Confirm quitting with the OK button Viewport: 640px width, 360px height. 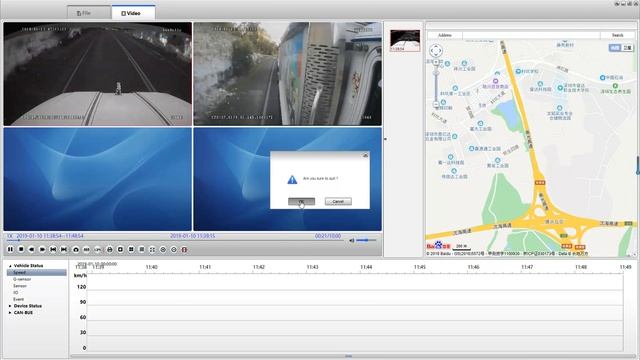tap(301, 202)
